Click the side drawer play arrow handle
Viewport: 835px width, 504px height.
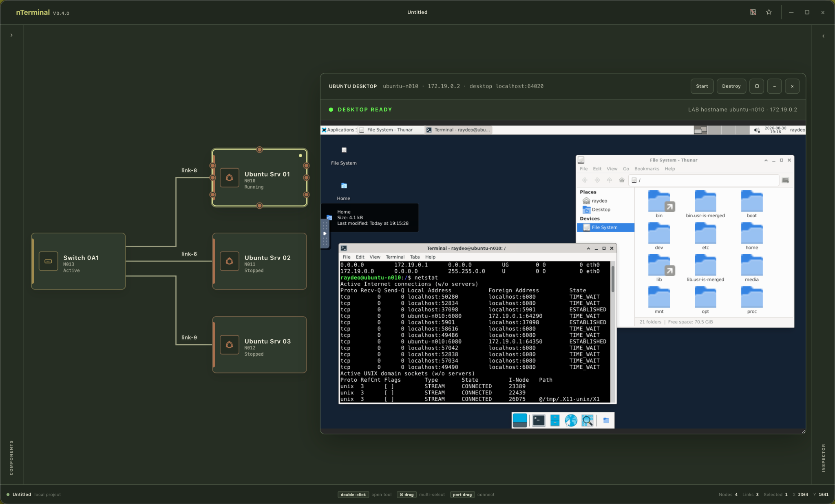coord(325,233)
